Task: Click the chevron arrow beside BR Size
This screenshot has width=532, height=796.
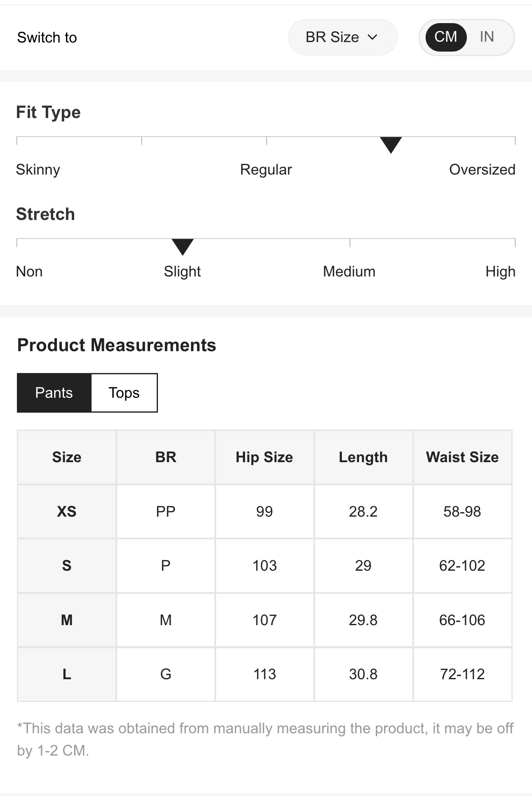Action: [x=372, y=37]
